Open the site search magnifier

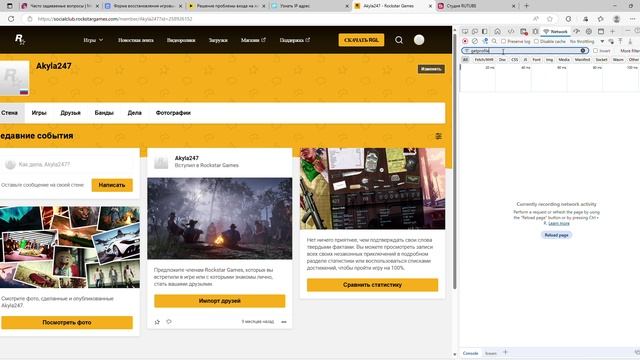(x=399, y=40)
